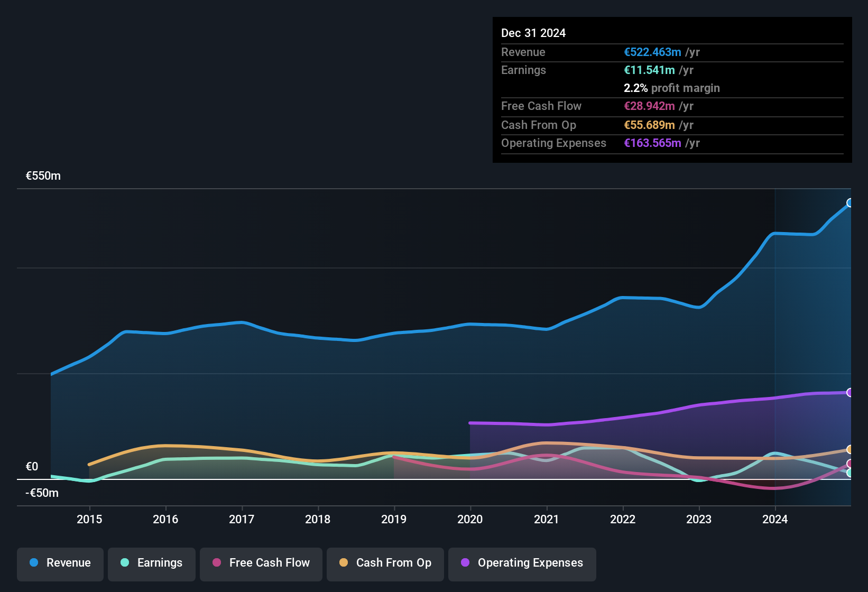Select the teal Earnings dot in the legend

(125, 563)
